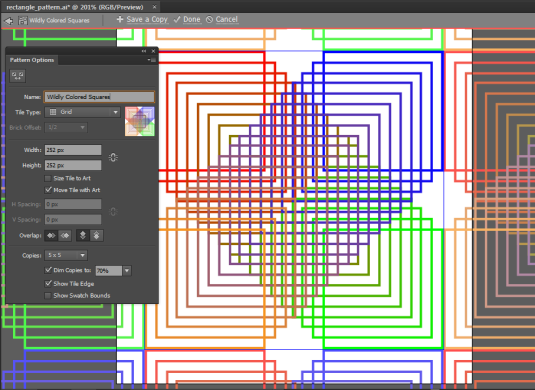Click the back arrow to exit pattern editing

pyautogui.click(x=9, y=20)
